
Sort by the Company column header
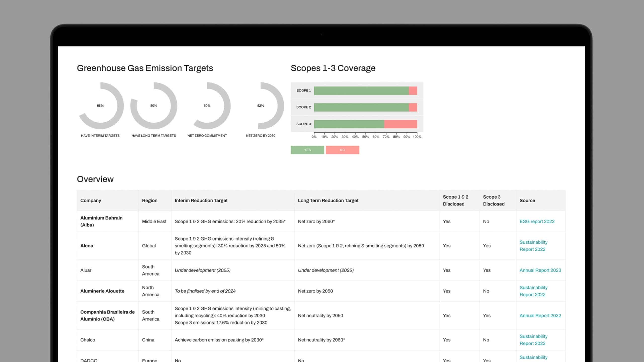(x=91, y=200)
